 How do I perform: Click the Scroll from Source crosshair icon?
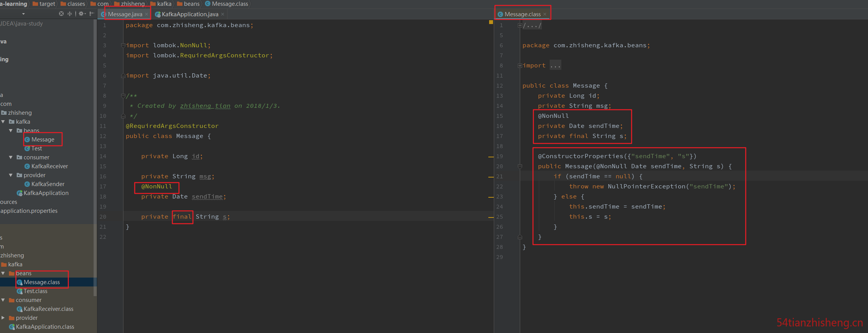(61, 14)
